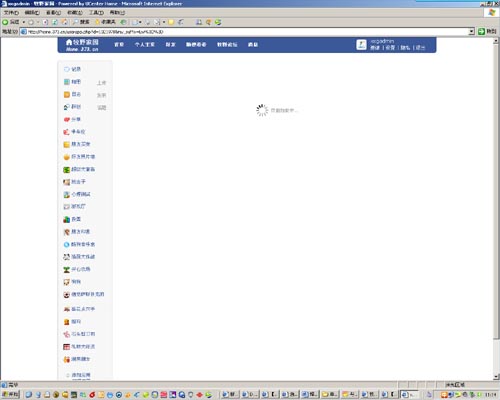
Task: Click the 上传 upload link beside 相册
Action: click(101, 82)
